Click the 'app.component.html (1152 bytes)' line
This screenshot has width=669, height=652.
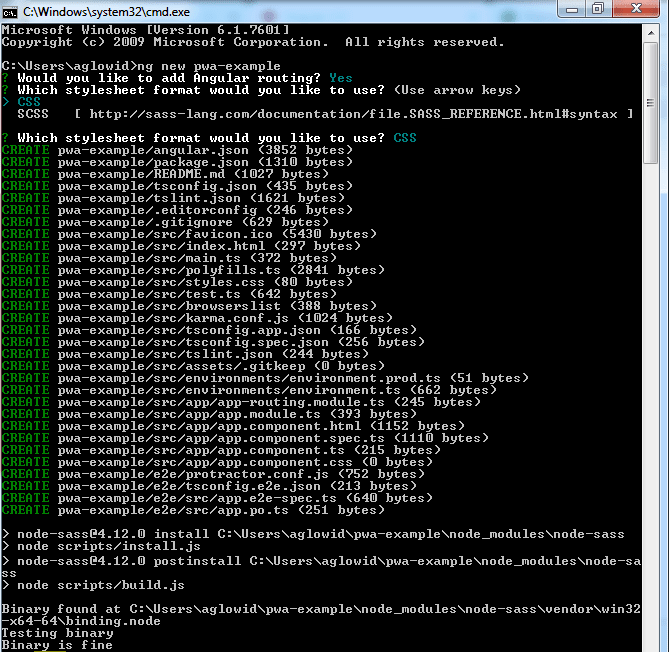tap(233, 426)
